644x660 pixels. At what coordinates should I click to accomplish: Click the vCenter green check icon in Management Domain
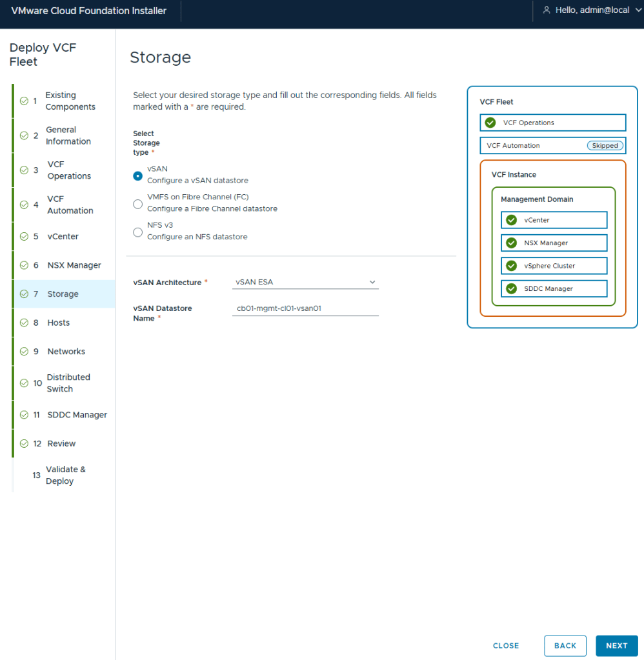click(x=512, y=220)
